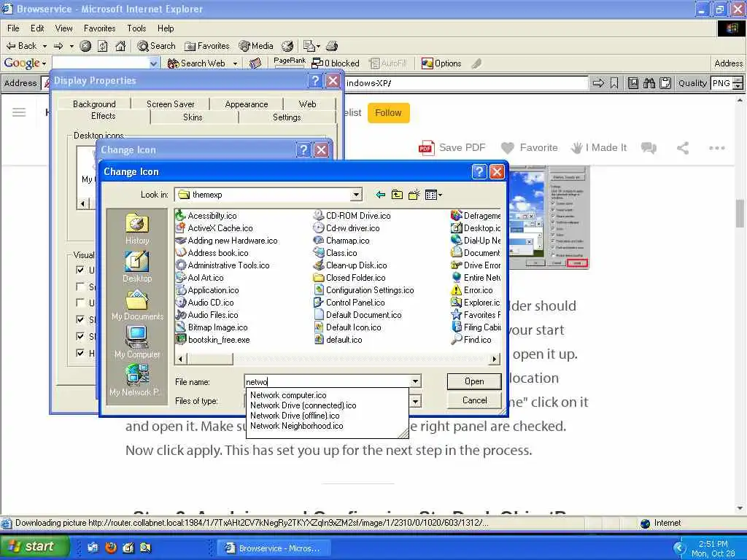Click the History toolbar icon

coord(287,46)
